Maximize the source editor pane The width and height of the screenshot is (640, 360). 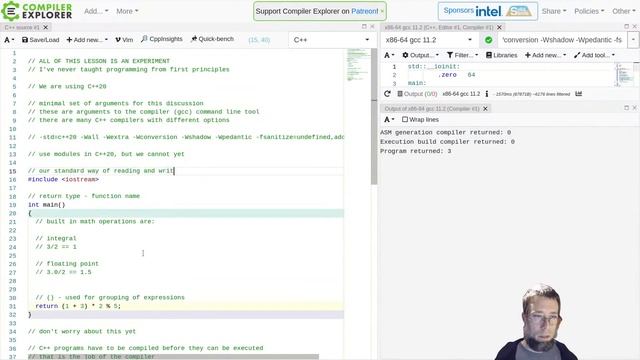click(x=364, y=27)
